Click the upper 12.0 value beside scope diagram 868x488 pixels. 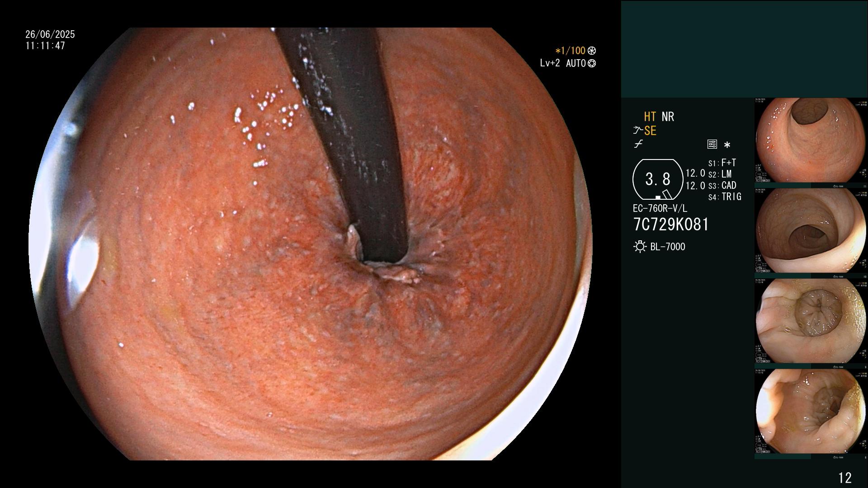tap(695, 174)
